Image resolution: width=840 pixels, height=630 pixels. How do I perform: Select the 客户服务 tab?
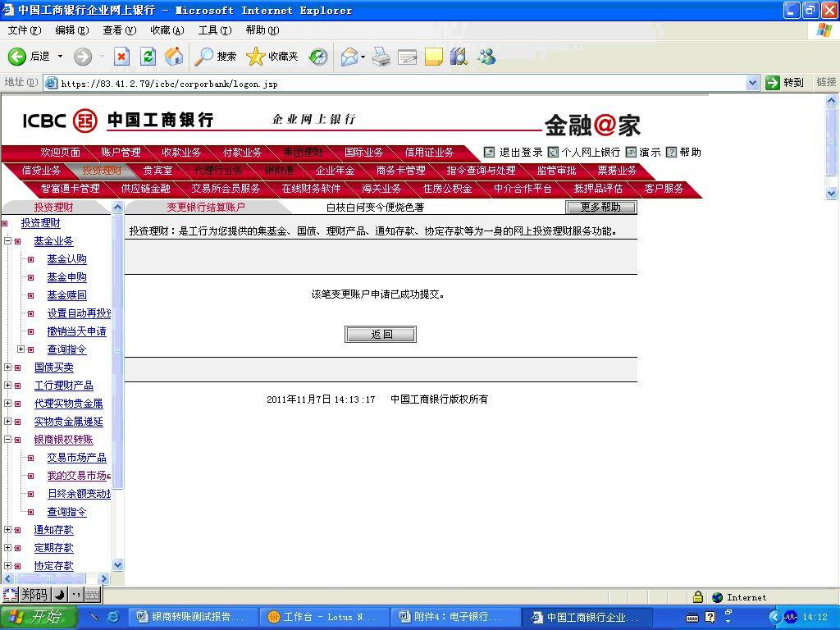click(664, 189)
